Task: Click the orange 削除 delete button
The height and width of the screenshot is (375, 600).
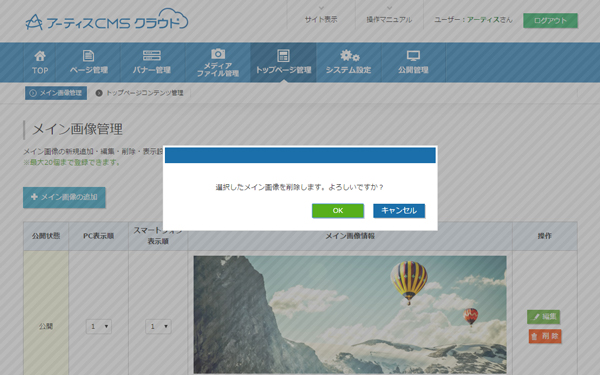Action: 545,336
